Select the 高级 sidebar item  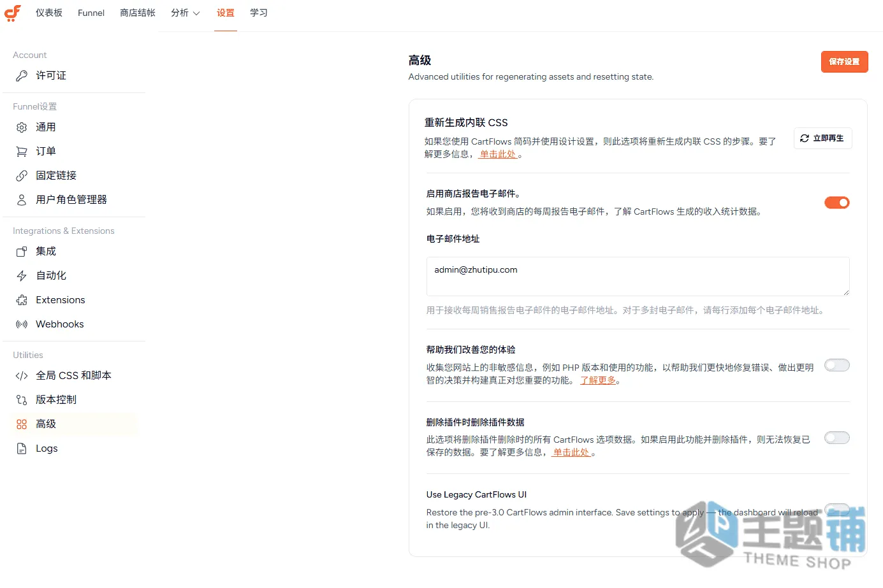(x=74, y=424)
